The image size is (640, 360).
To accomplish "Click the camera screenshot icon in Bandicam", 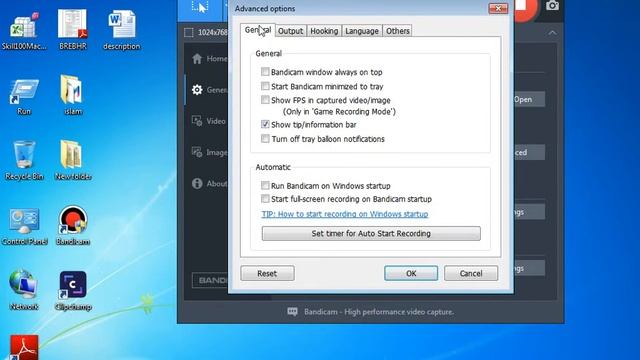I will click(552, 6).
